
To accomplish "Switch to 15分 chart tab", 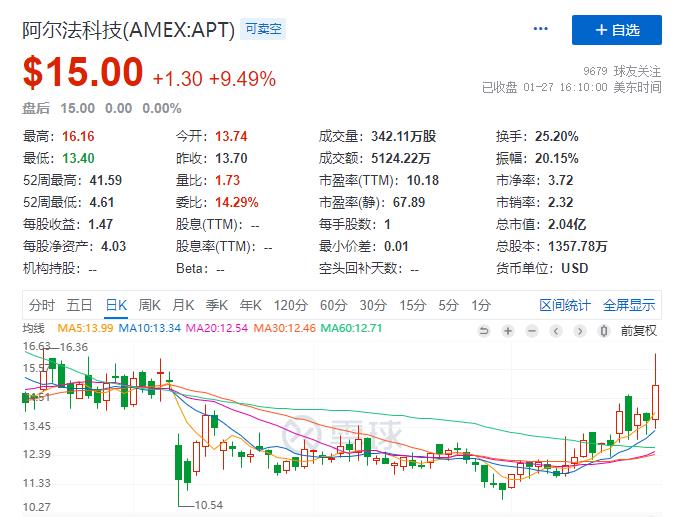I will (x=412, y=305).
